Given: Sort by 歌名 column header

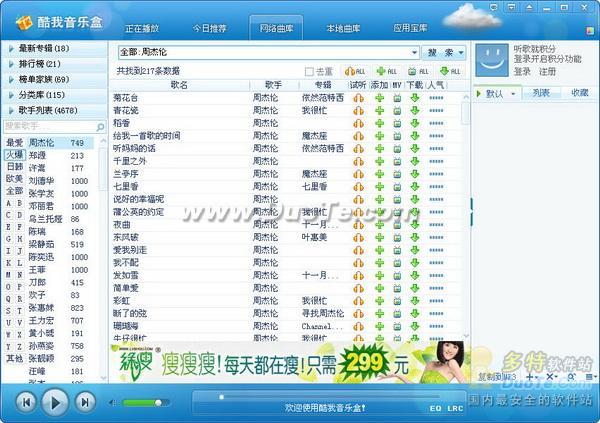Looking at the screenshot, I should pos(179,85).
